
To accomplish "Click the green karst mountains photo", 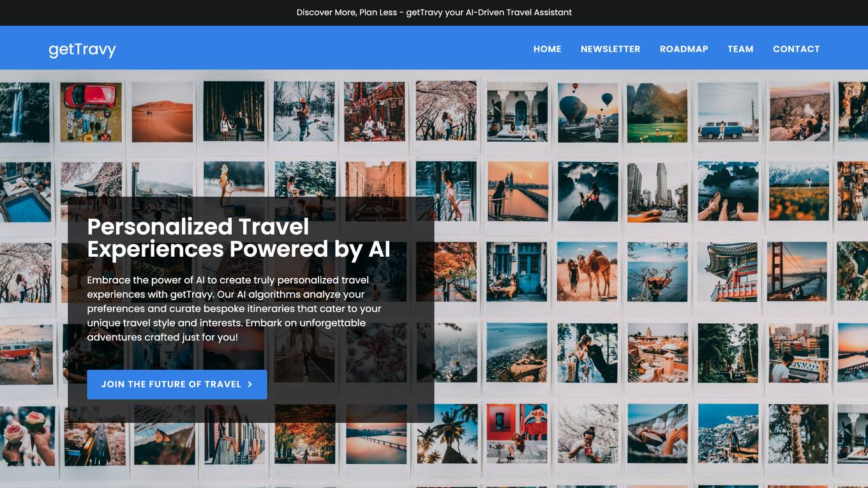I will 657,112.
